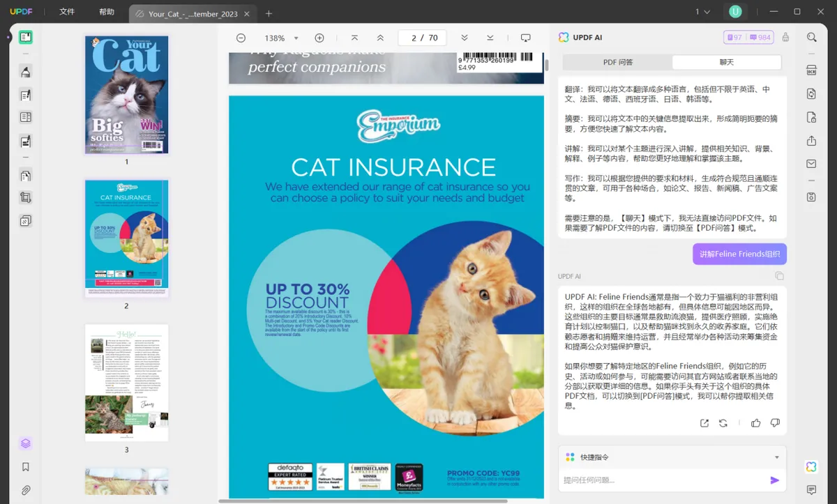Run OCR text recognition
Viewport: 837px width, 504px height.
pyautogui.click(x=811, y=70)
